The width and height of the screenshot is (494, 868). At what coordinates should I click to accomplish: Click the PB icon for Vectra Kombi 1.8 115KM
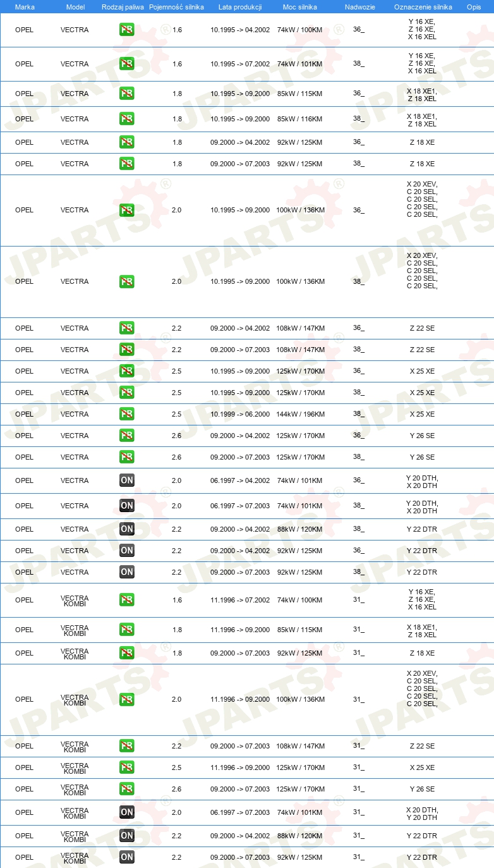(127, 629)
